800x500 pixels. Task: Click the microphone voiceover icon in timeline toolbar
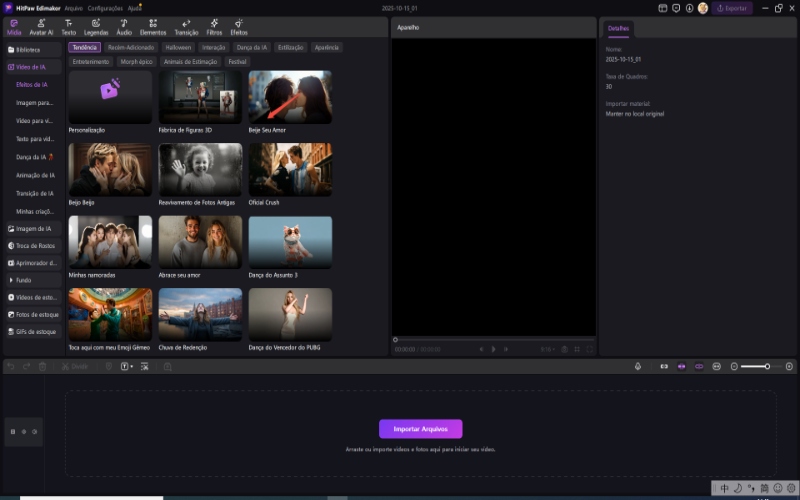pos(638,366)
